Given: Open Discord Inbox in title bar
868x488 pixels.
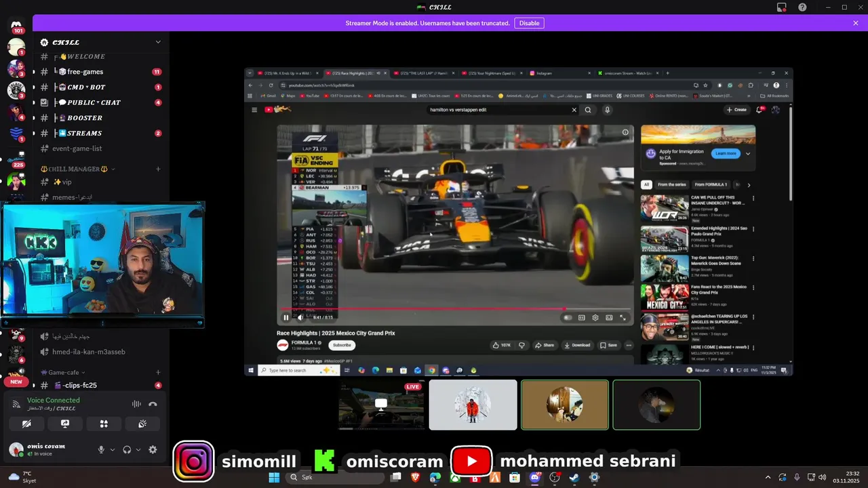Looking at the screenshot, I should [782, 7].
